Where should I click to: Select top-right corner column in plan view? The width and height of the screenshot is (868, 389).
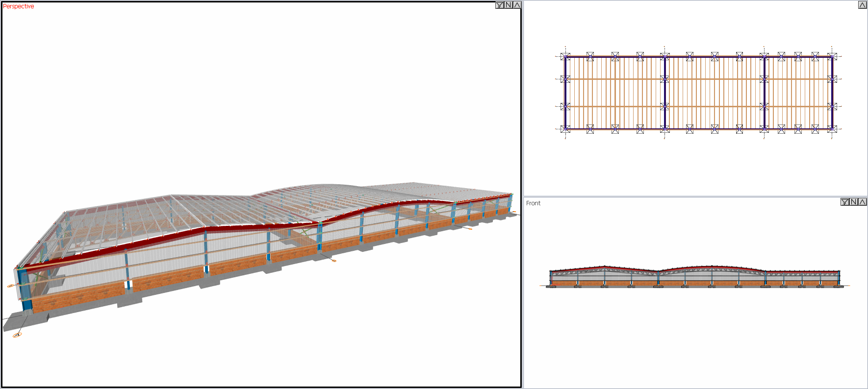tap(832, 56)
